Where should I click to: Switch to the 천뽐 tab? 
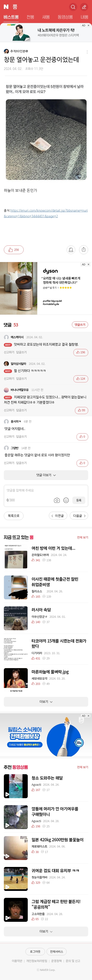click(30, 17)
